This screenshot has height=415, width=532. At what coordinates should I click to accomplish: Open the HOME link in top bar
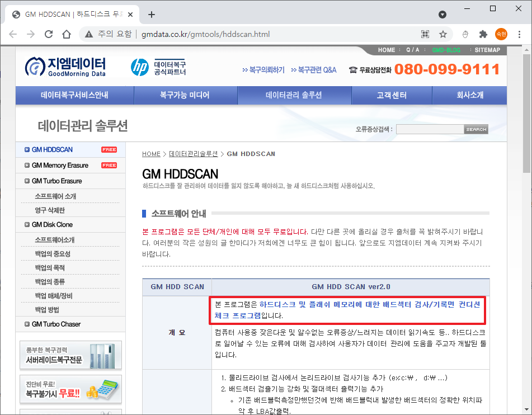(x=387, y=50)
